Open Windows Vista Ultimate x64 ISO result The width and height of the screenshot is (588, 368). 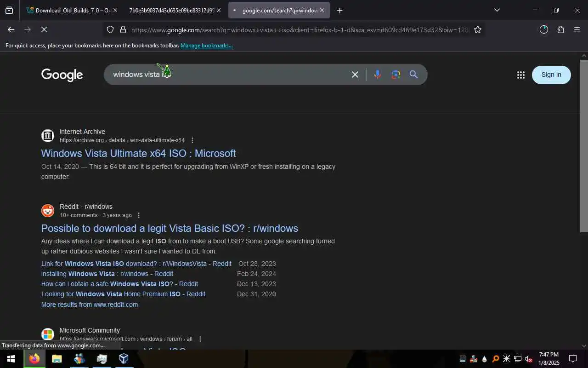pos(138,153)
